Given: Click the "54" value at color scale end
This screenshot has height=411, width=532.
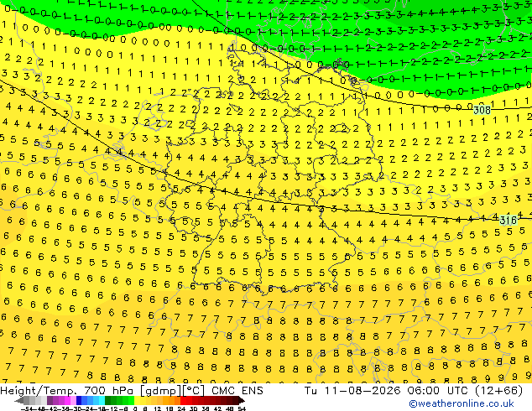Looking at the screenshot, I should [x=242, y=408].
